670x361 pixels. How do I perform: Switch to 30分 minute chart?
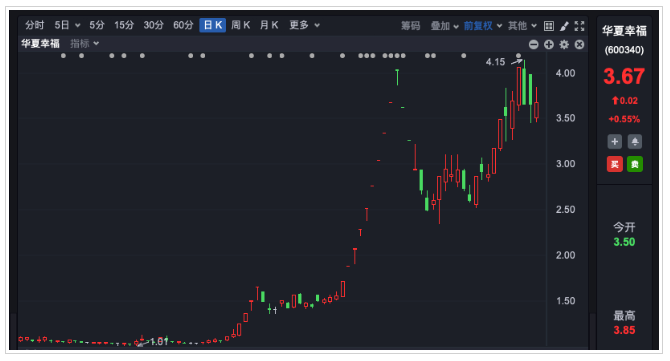coord(153,25)
